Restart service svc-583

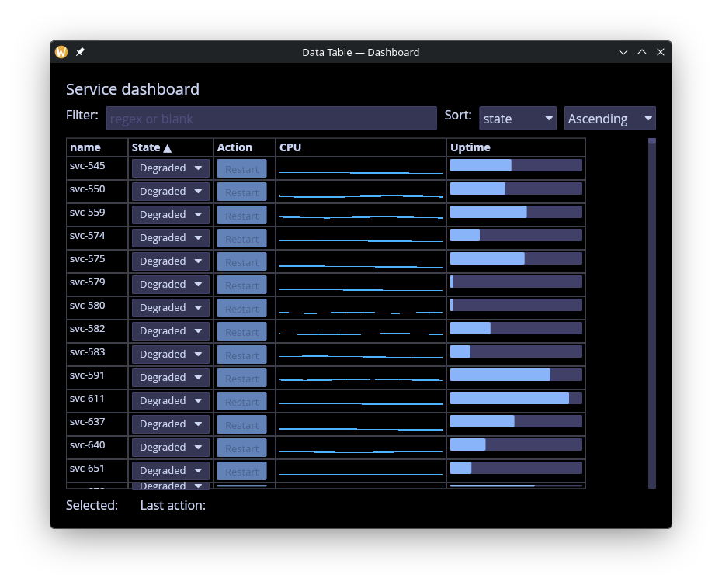click(x=242, y=355)
